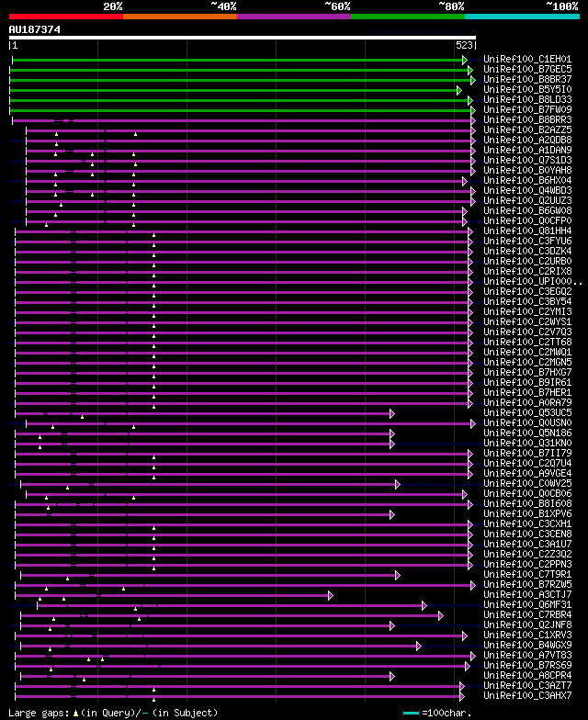The height and width of the screenshot is (720, 588).
Task: Select the UniRef100_C3FYU6 label
Action: [x=527, y=241]
